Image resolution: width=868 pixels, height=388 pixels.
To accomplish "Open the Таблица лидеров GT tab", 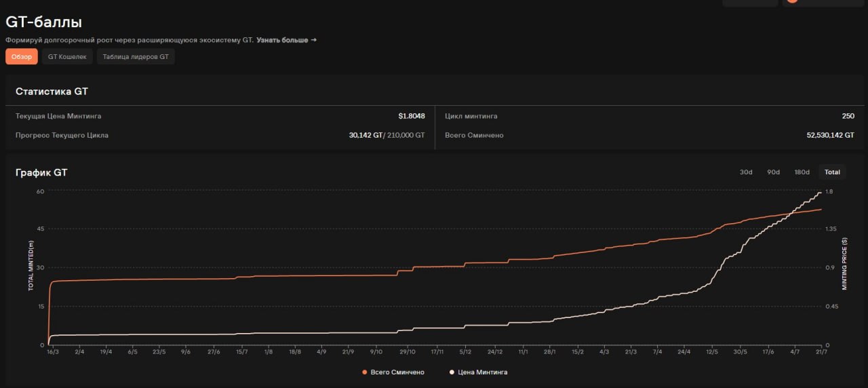I will (x=136, y=57).
